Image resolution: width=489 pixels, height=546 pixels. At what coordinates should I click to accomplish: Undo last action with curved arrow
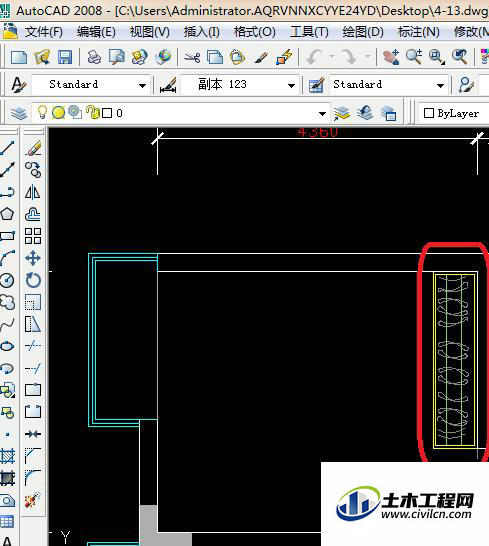pos(314,57)
